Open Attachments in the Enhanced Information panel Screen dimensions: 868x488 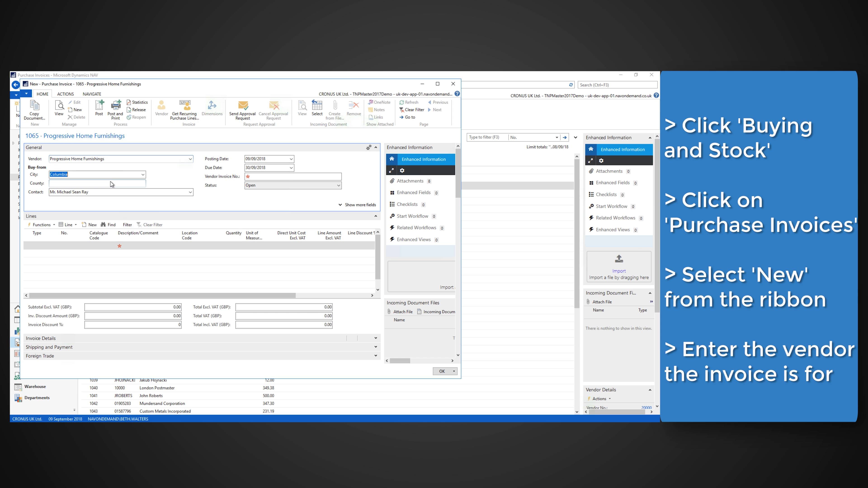coord(410,181)
